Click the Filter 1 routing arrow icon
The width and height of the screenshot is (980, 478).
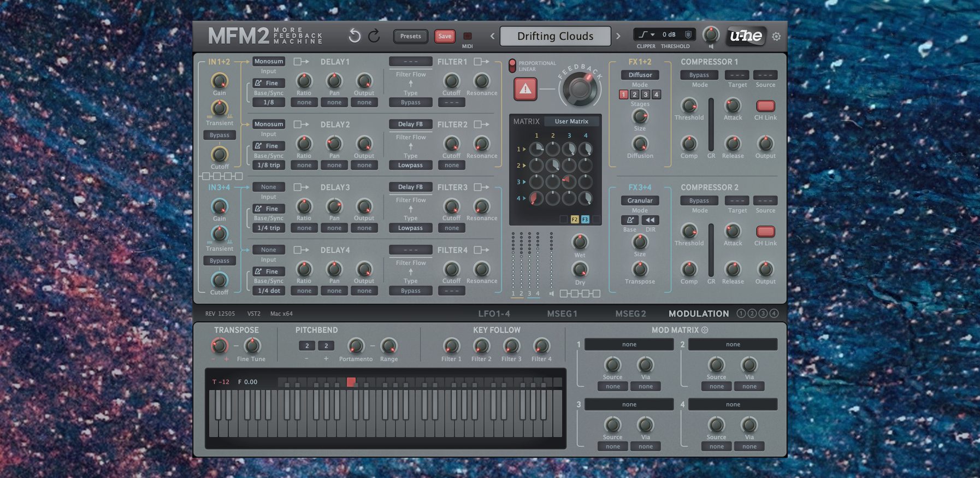coord(481,62)
